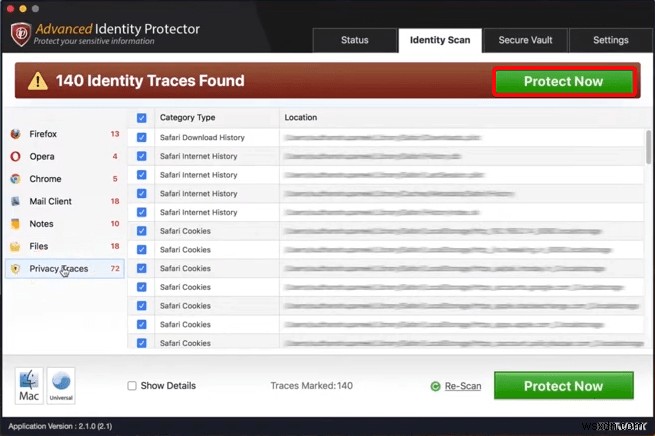Screen dimensions: 655x436
Task: Select the Opera browser icon
Action: pos(16,156)
